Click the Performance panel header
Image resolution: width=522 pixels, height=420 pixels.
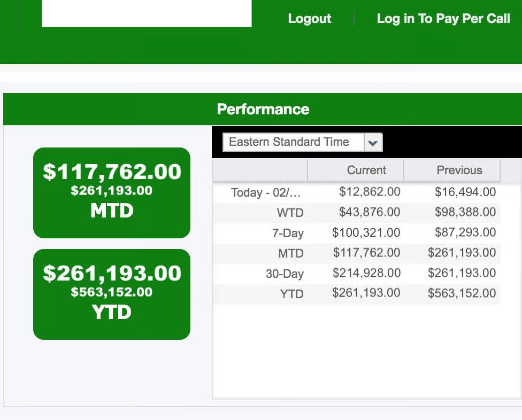coord(263,109)
